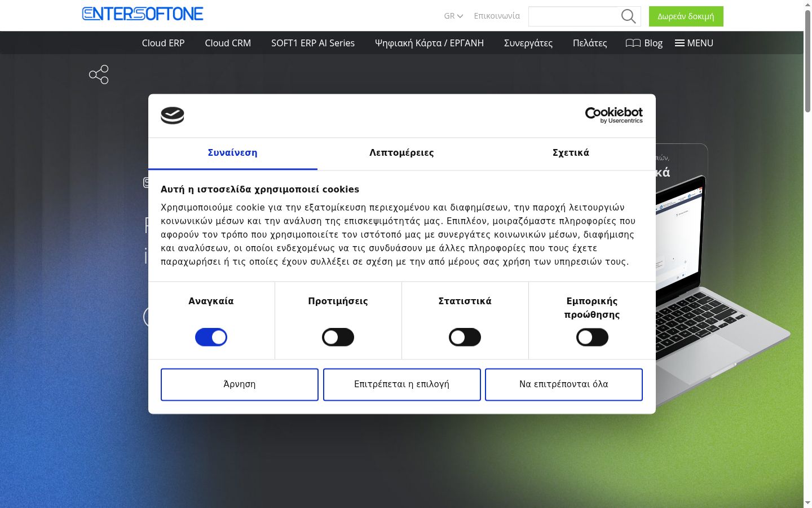Viewport: 812px width, 508px height.
Task: Expand the GR language dropdown
Action: point(453,16)
